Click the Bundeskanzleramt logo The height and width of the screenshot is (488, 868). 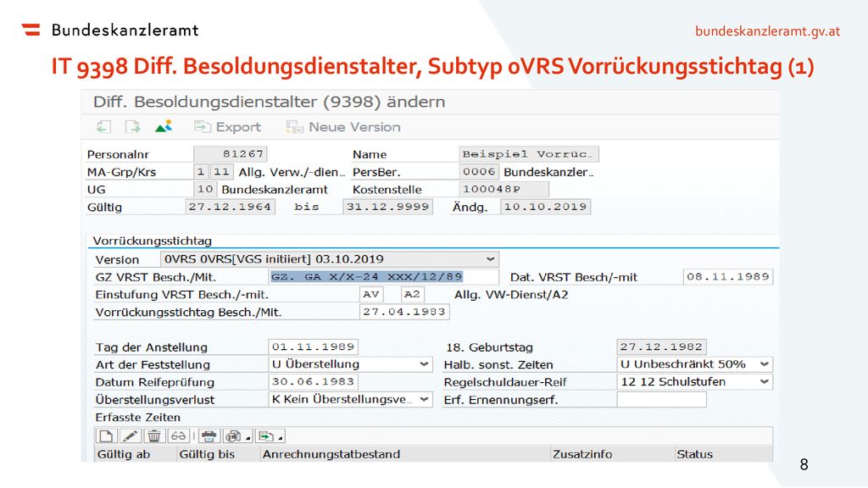[109, 30]
